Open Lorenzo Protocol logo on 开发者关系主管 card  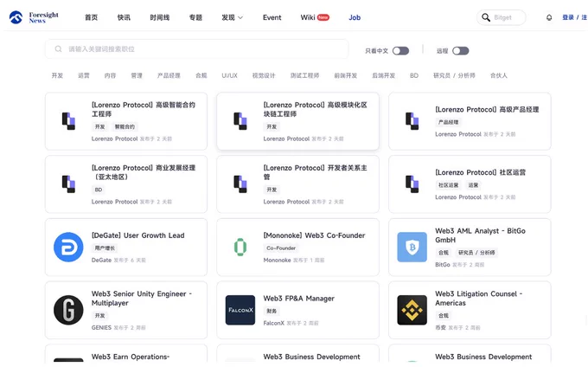pos(240,183)
